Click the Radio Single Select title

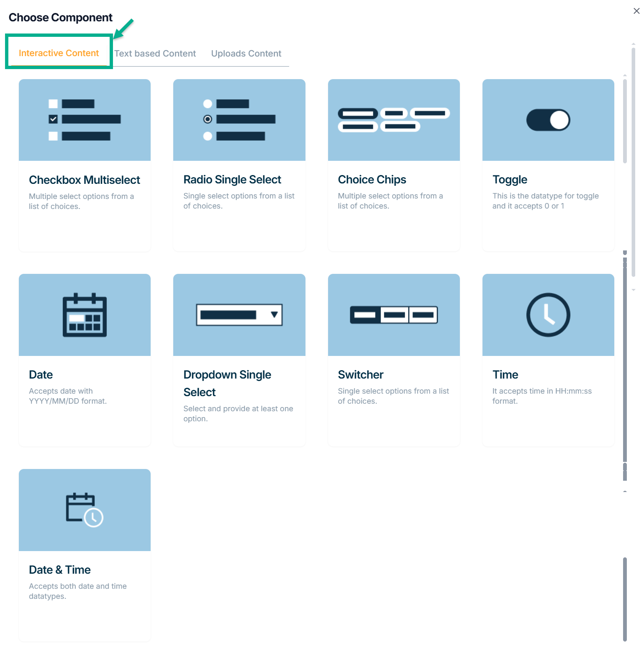coord(232,180)
